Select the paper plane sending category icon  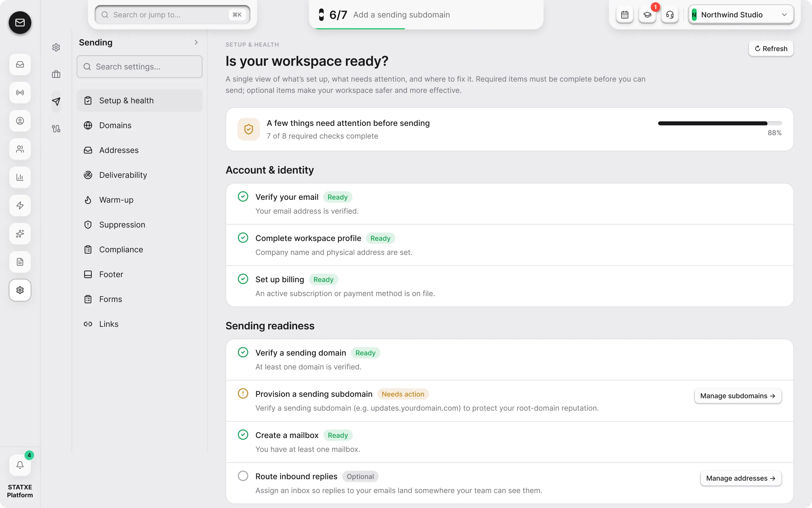(x=56, y=102)
